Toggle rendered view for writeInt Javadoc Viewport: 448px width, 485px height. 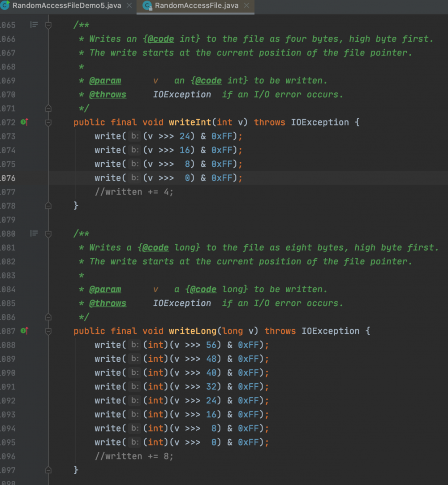coord(34,25)
